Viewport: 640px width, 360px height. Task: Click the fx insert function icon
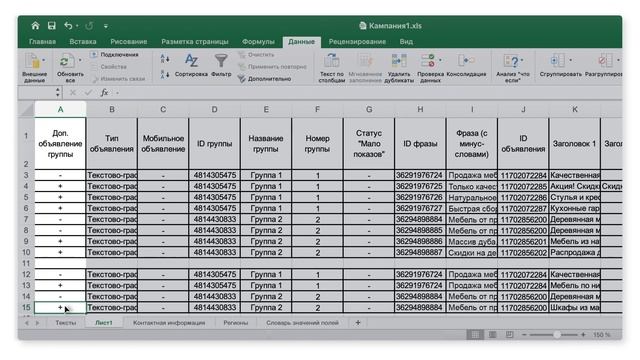tap(104, 93)
